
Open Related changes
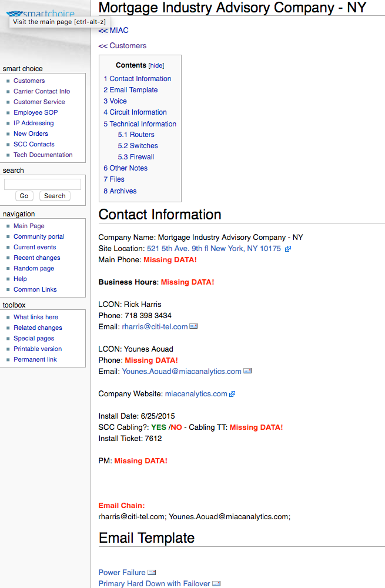[x=38, y=328]
